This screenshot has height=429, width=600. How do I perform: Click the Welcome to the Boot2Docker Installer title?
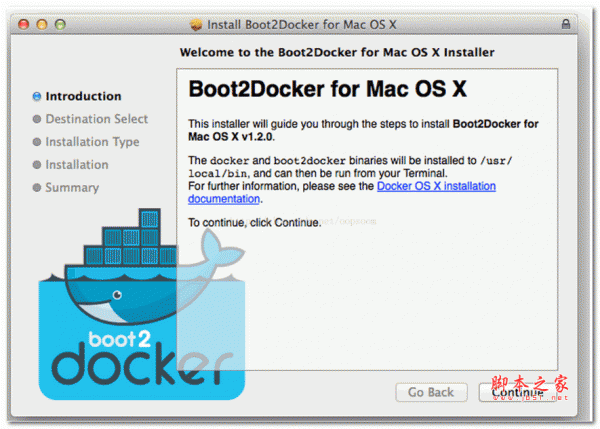pos(337,52)
